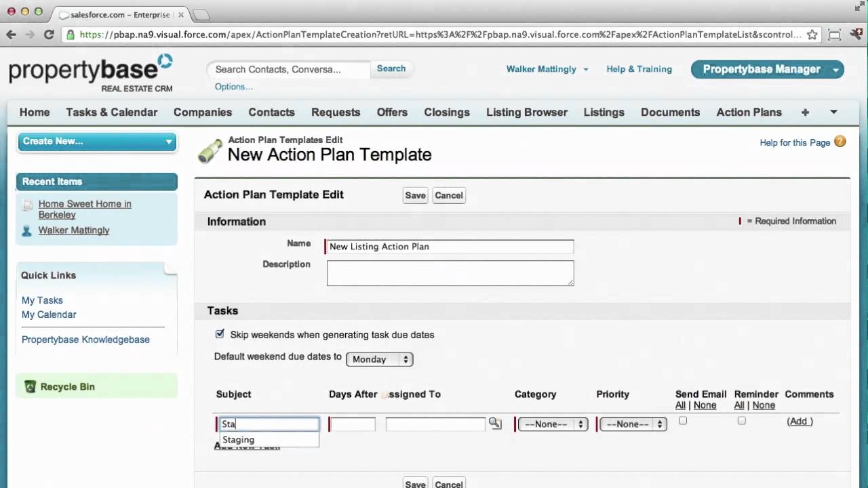The width and height of the screenshot is (868, 488).
Task: Open Home Sweet Home in Berkeley link
Action: tap(85, 209)
